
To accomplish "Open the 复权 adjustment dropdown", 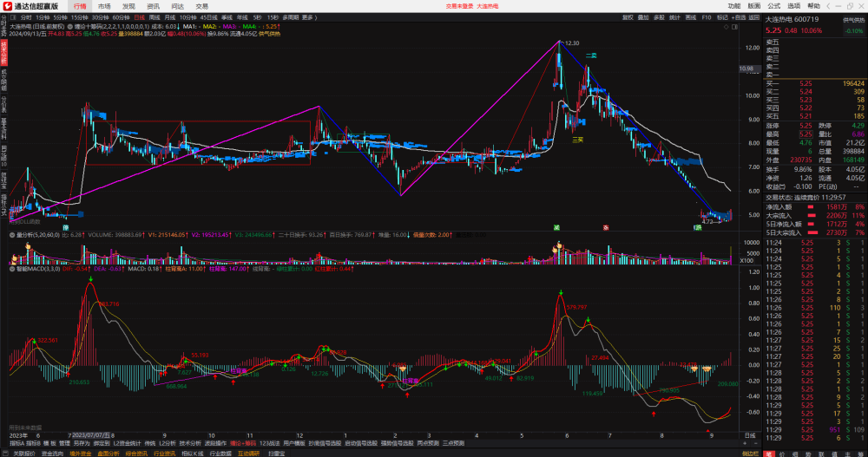I will (x=628, y=17).
